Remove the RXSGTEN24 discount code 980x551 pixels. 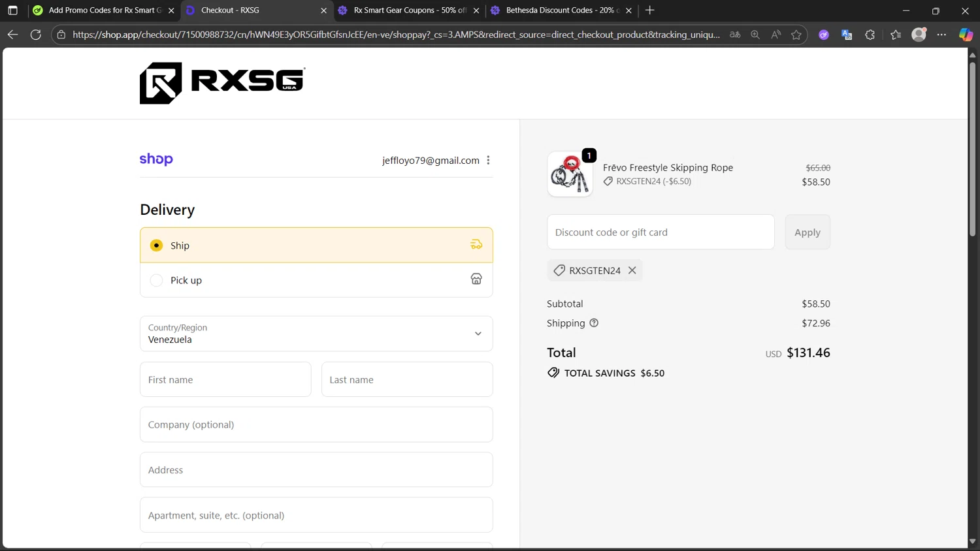point(632,270)
